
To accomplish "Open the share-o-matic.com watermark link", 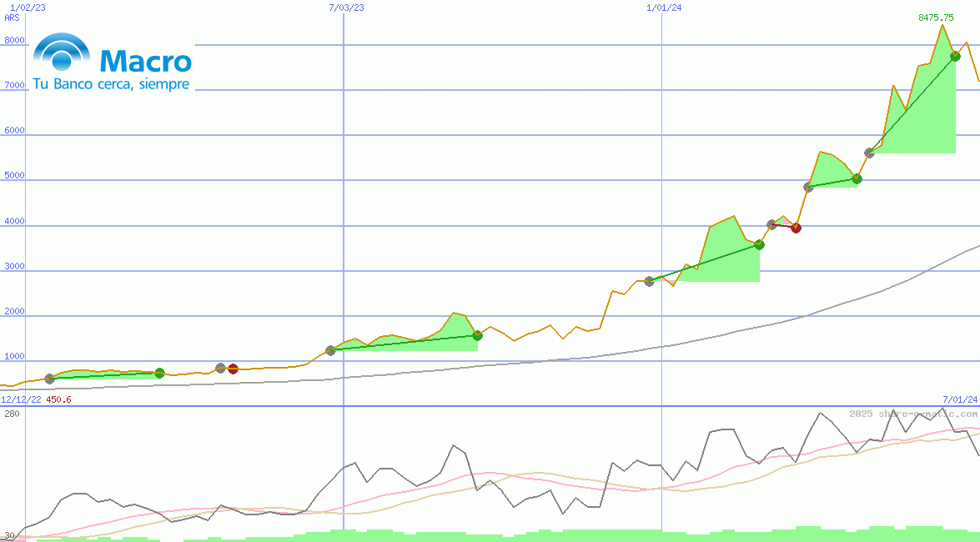I will click(x=912, y=412).
